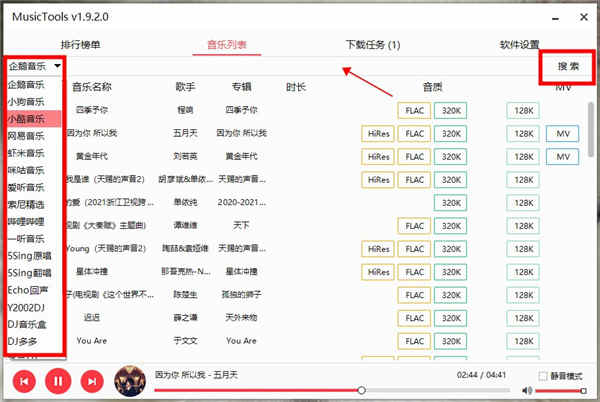Click FLAC for Young (天赐的声音2)
Viewport: 600px width, 402px height.
tap(414, 249)
